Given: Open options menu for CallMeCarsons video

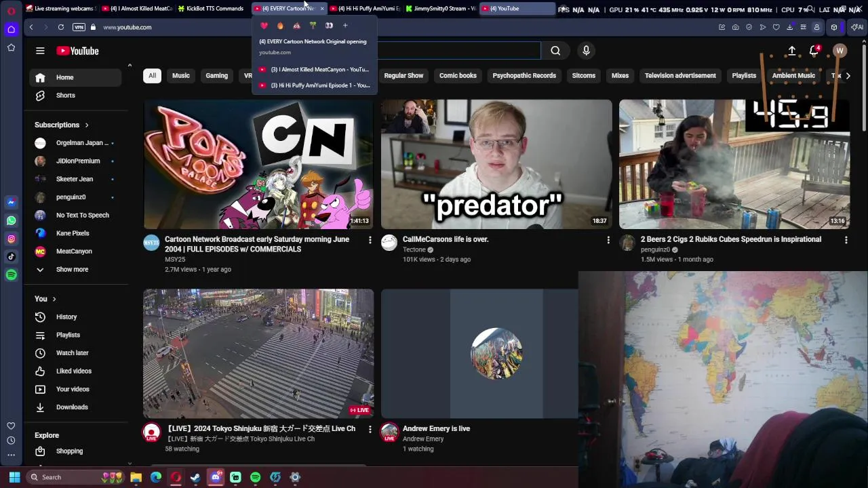Looking at the screenshot, I should click(608, 240).
